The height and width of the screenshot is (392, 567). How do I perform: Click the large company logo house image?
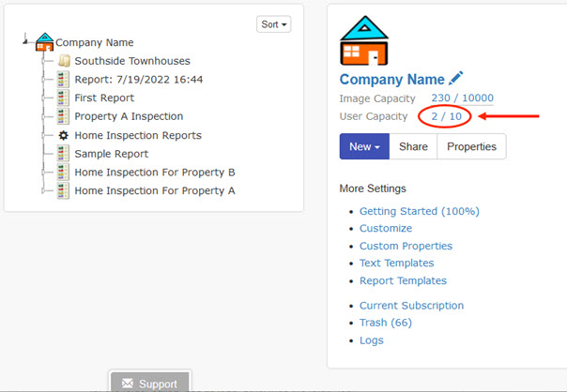pos(363,40)
